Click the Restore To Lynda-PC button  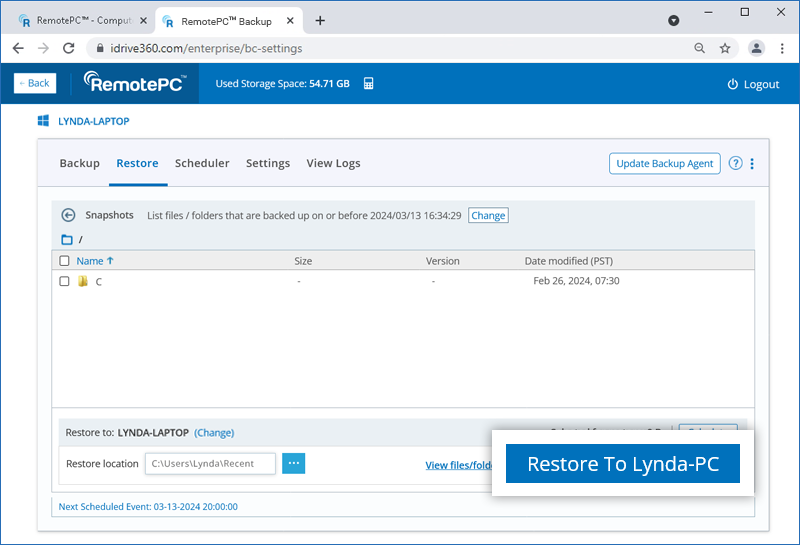coord(622,464)
